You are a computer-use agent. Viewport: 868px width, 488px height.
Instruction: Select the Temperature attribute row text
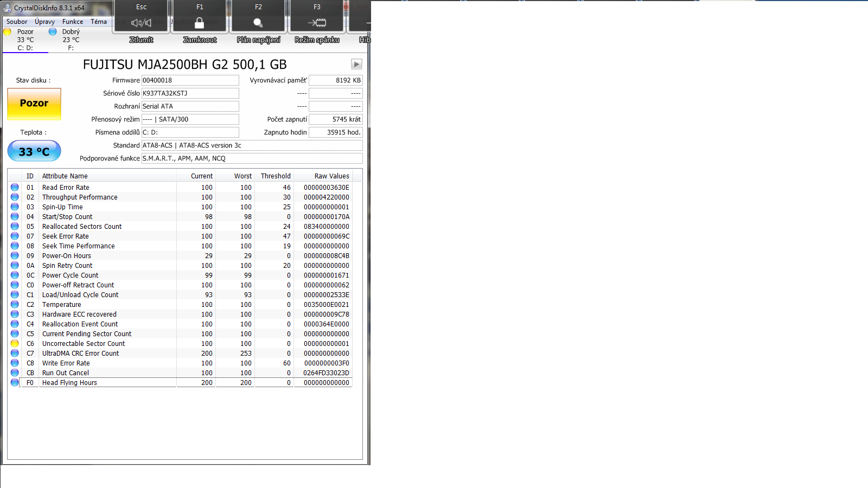coord(62,304)
